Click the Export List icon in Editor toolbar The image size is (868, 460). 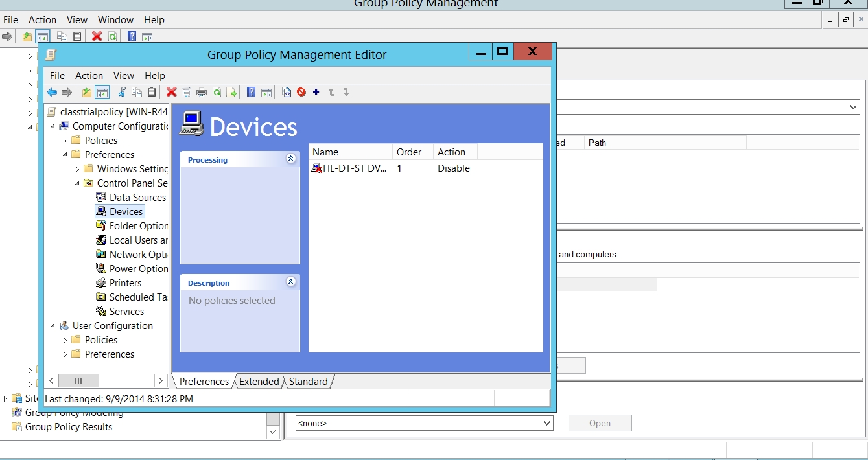[231, 93]
